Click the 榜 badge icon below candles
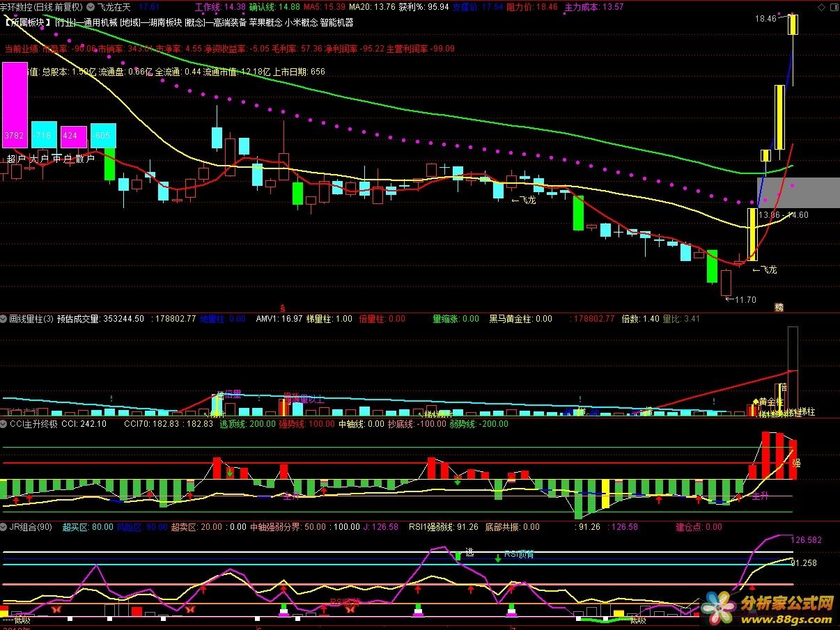 coord(779,307)
